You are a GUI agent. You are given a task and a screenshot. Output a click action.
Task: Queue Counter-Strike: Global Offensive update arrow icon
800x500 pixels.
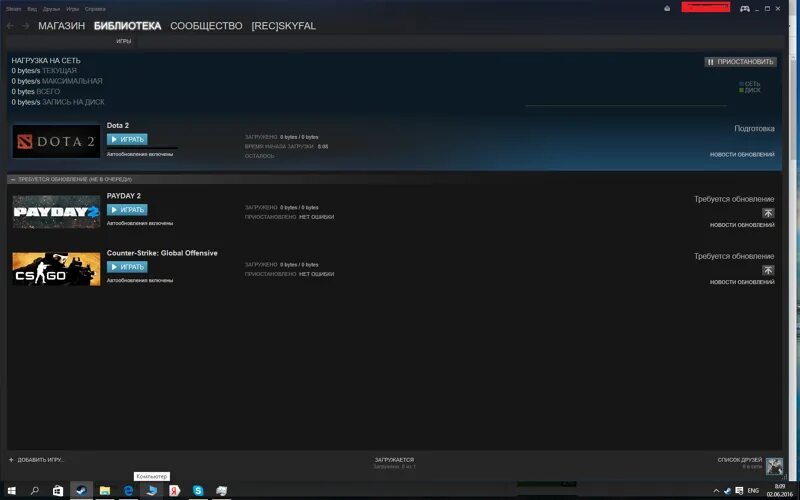click(x=768, y=270)
